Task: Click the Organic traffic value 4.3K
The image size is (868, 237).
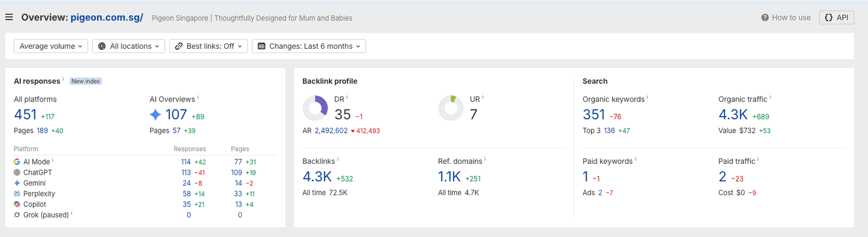Action: (x=733, y=114)
